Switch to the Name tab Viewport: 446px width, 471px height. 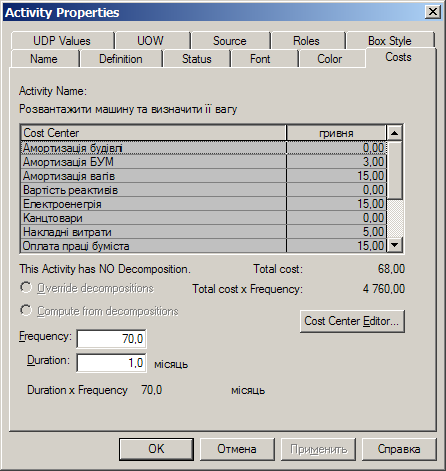point(44,59)
